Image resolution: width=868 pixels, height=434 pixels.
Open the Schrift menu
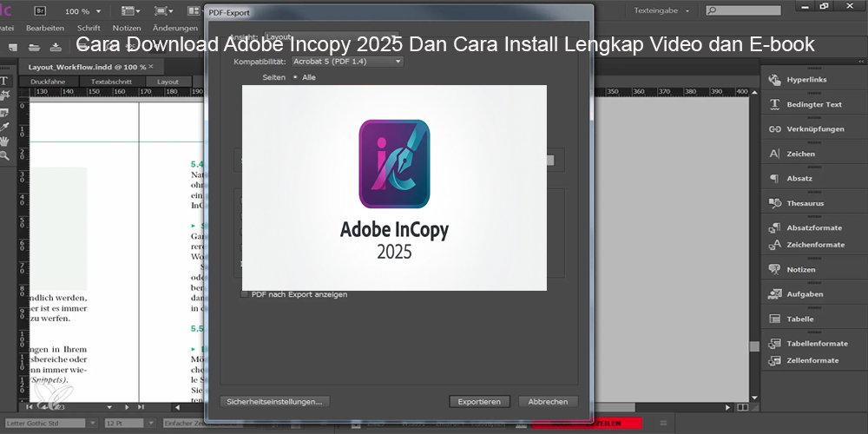(x=89, y=28)
